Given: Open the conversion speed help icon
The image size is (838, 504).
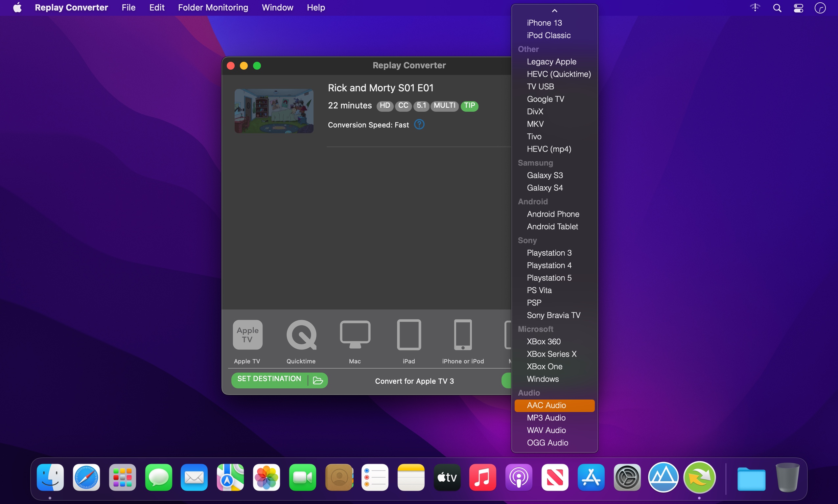Looking at the screenshot, I should pyautogui.click(x=419, y=124).
